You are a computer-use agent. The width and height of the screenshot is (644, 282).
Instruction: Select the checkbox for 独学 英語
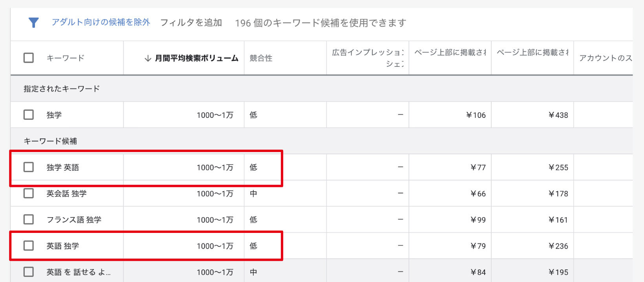point(29,167)
